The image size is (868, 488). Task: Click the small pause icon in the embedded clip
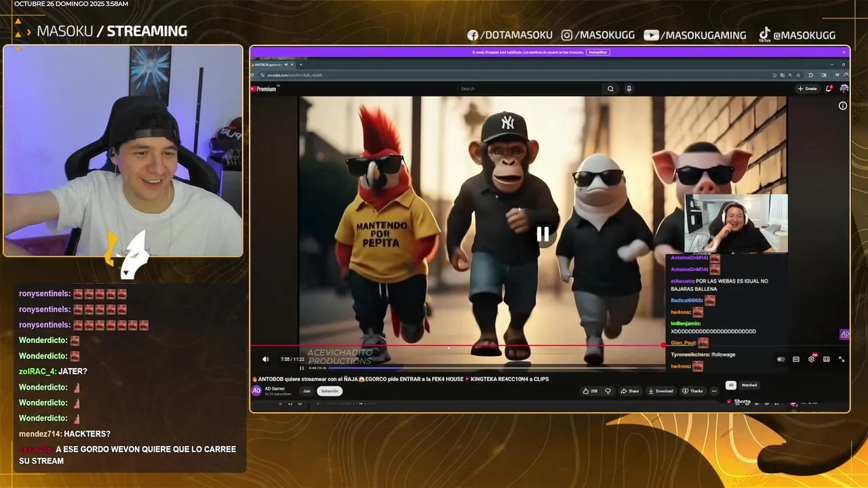pos(302,368)
